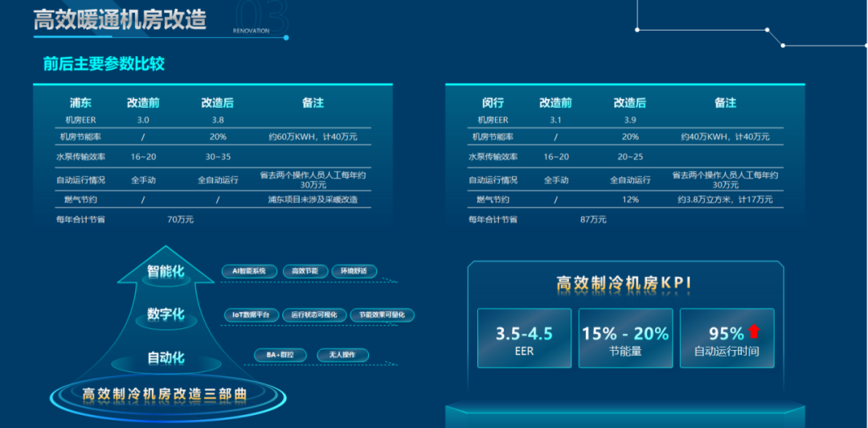The width and height of the screenshot is (868, 428).
Task: Click 燃气节约 row label in 浦东 table
Action: click(81, 200)
